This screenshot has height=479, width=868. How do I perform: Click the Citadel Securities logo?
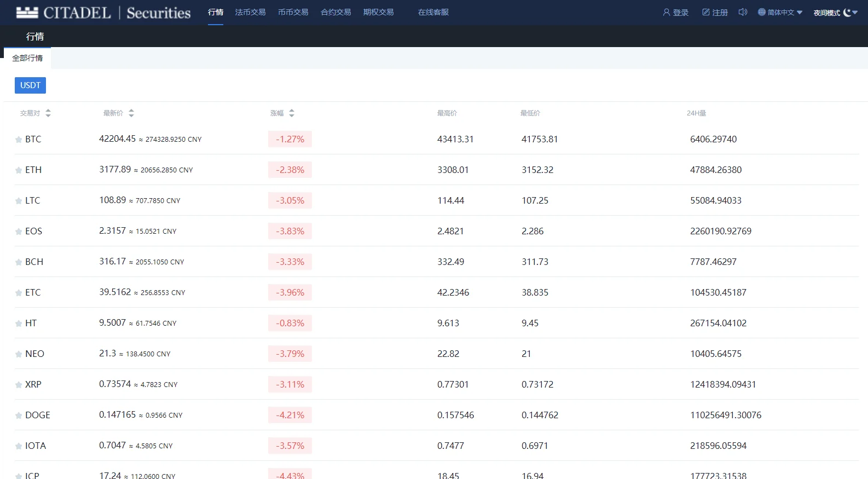[x=103, y=13]
